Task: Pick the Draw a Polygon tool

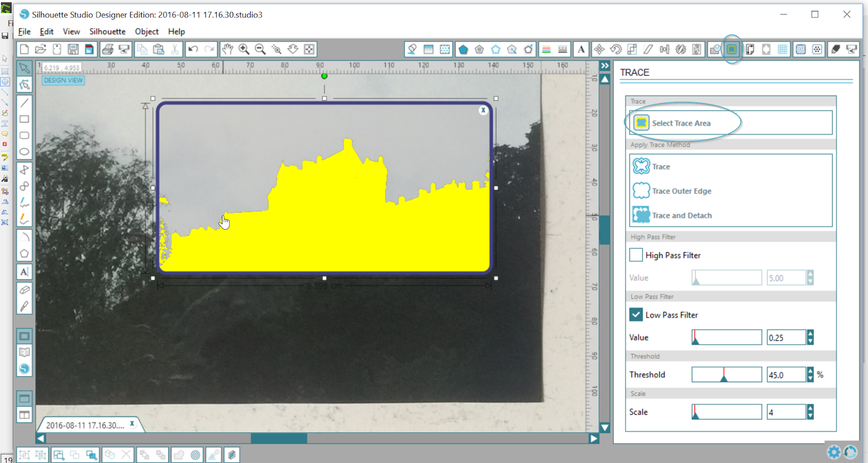Action: tap(24, 253)
